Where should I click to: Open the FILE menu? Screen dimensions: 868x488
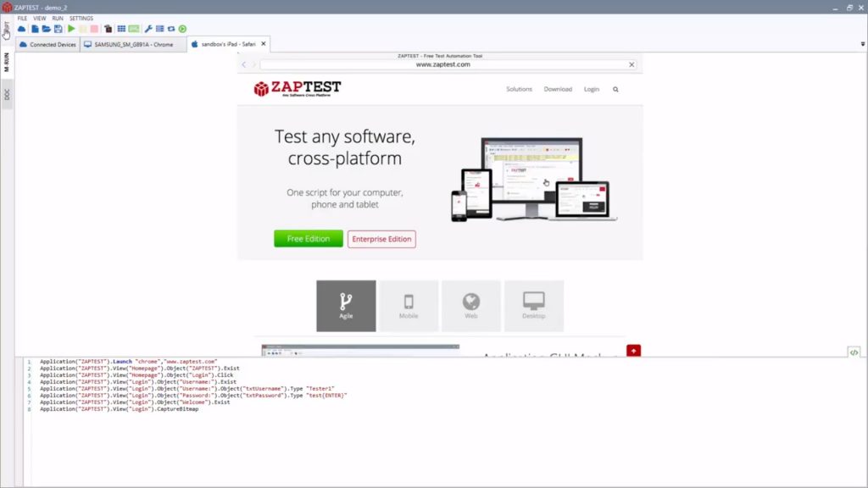(x=22, y=19)
